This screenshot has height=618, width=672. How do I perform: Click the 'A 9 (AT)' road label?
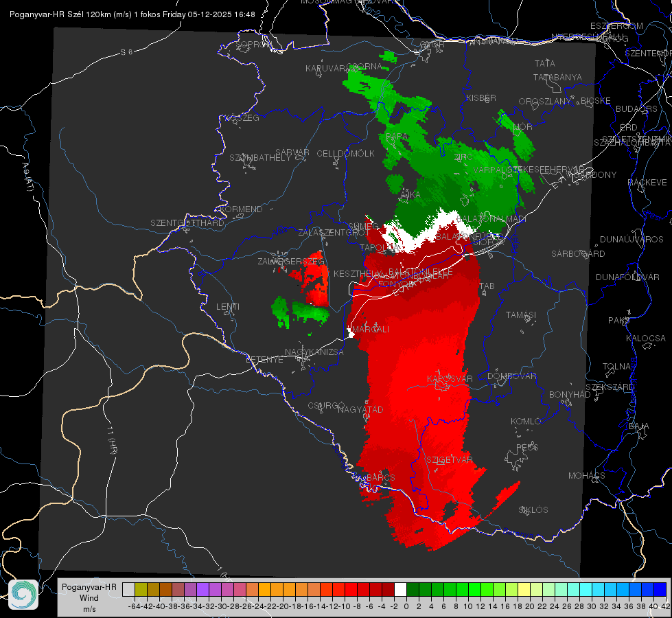point(27,177)
